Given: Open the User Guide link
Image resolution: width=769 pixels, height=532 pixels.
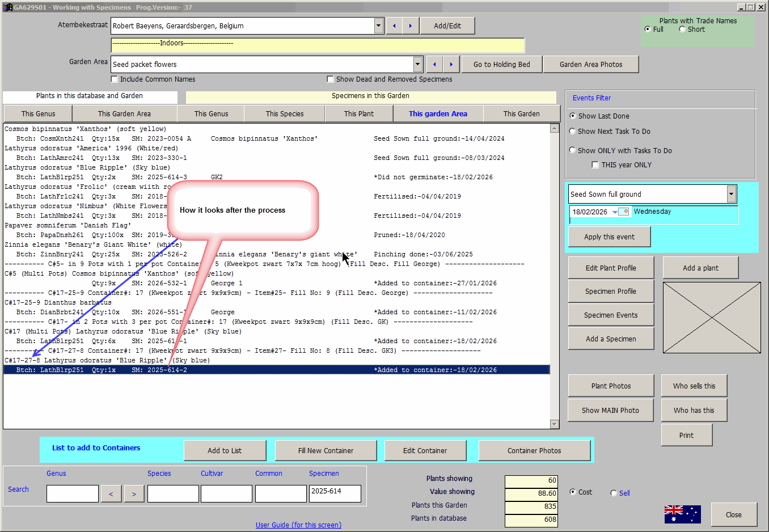Looking at the screenshot, I should [298, 525].
